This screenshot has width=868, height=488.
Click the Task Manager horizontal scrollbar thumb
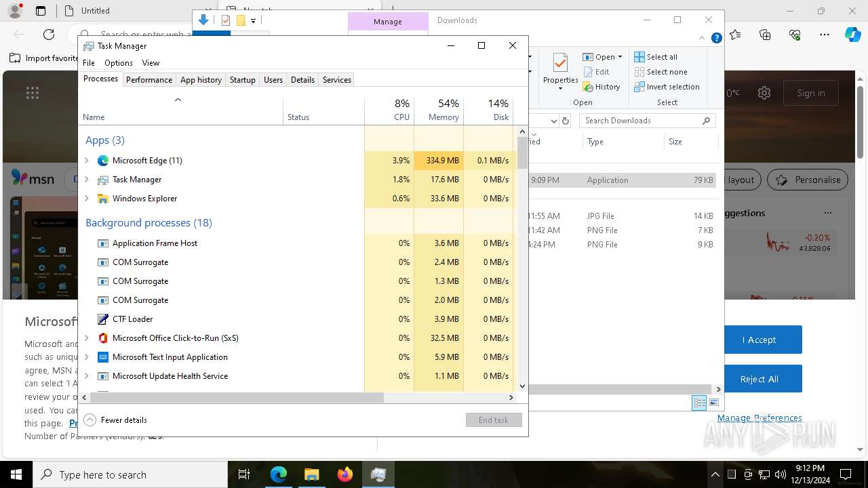point(236,397)
